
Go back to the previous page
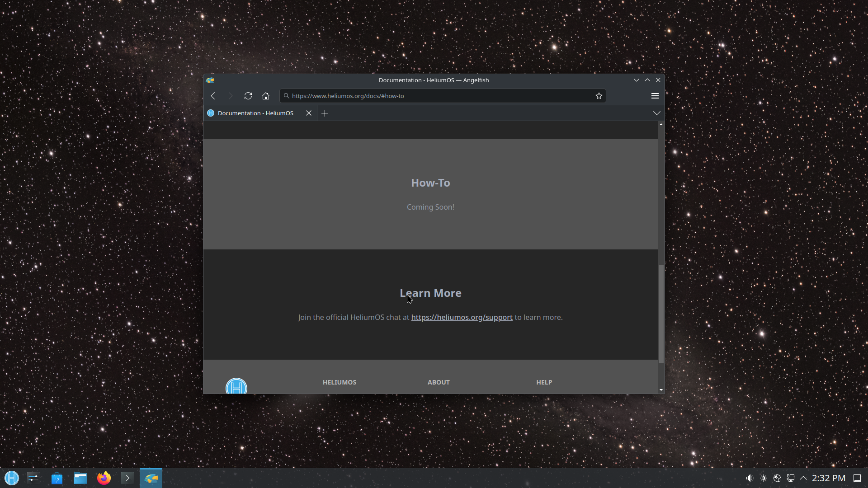[x=213, y=96]
